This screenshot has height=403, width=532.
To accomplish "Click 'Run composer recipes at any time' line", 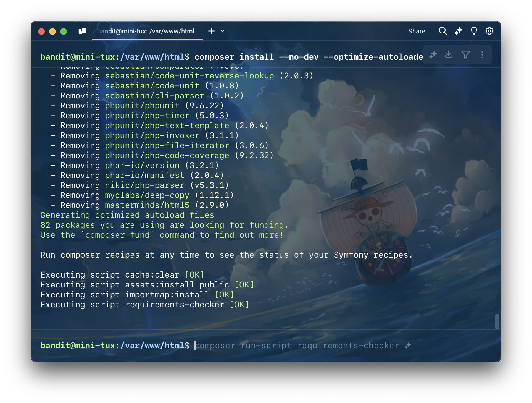I will coord(227,255).
